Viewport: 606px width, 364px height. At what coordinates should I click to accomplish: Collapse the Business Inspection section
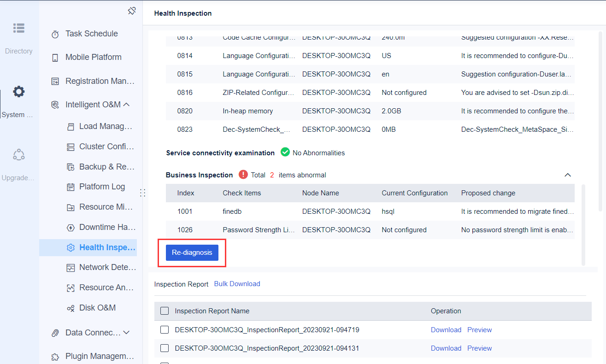[568, 175]
